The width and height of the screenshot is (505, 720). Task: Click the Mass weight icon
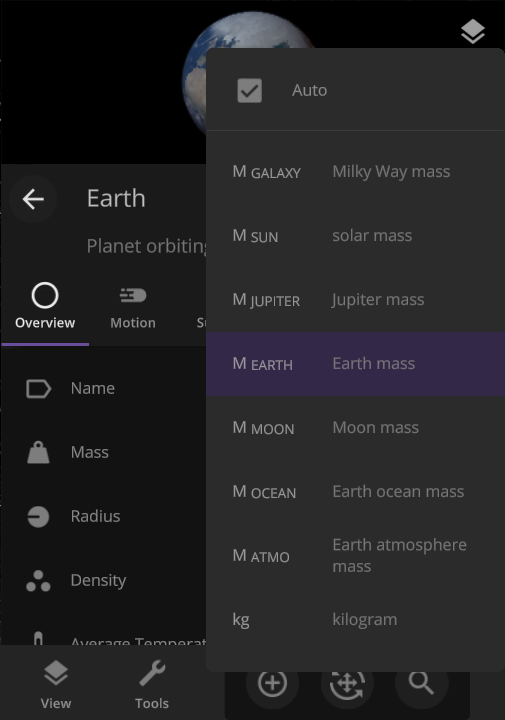click(39, 452)
